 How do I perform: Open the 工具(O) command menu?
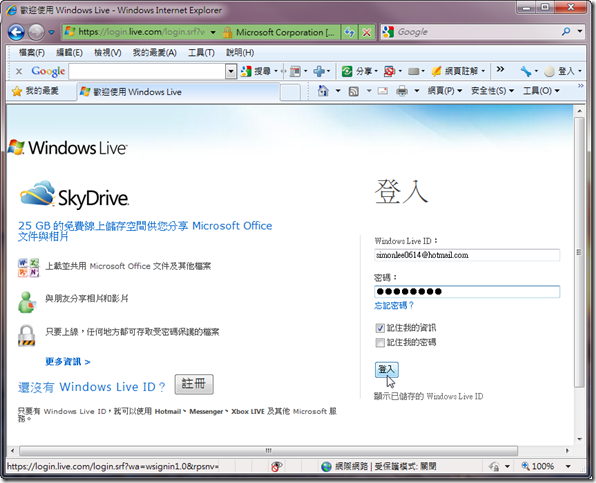(x=541, y=91)
